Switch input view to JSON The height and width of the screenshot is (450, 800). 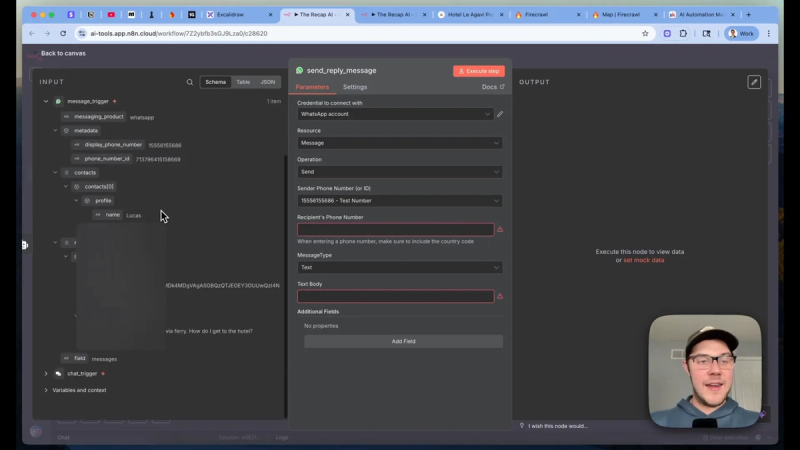(268, 82)
